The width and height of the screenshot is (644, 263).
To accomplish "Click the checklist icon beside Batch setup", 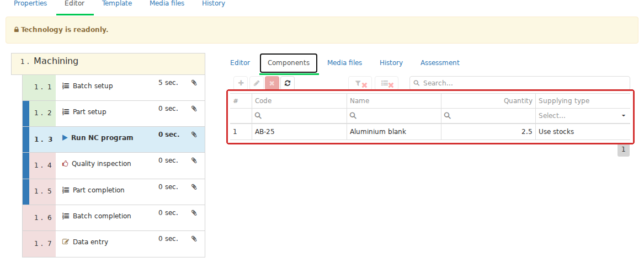I will 65,86.
